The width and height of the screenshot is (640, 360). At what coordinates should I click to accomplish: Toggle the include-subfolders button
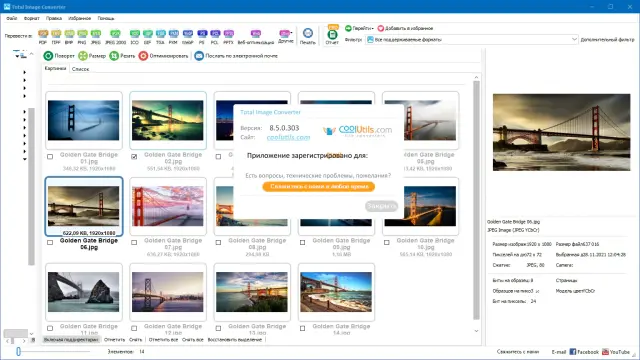(x=71, y=340)
